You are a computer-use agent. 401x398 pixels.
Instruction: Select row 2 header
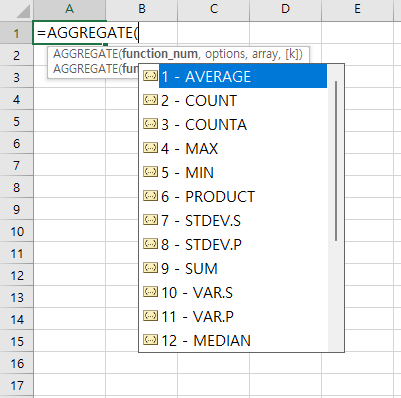[x=16, y=55]
